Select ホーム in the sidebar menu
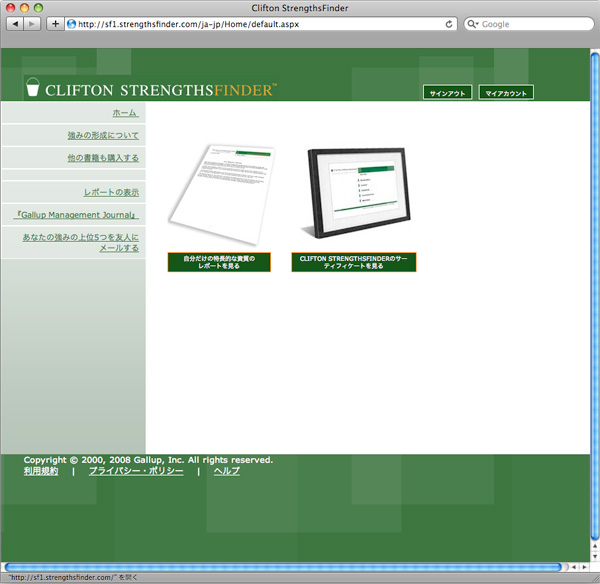This screenshot has width=600, height=584. coord(125,113)
